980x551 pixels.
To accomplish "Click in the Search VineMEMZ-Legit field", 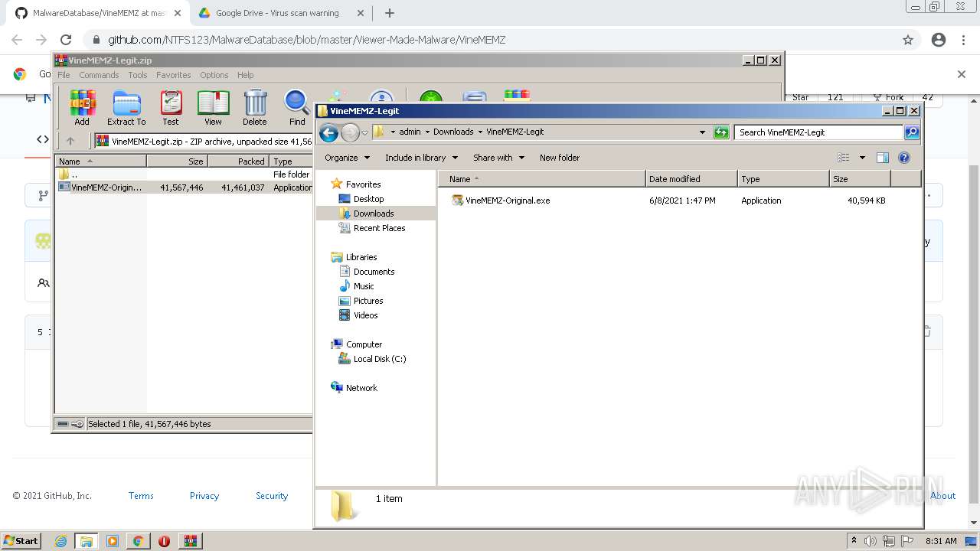I will click(x=818, y=132).
